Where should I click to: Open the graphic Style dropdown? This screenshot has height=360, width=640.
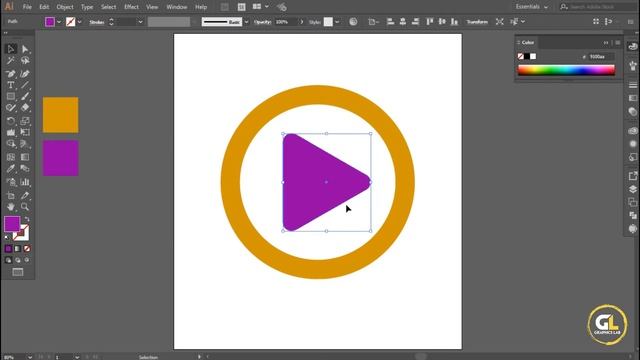337,22
